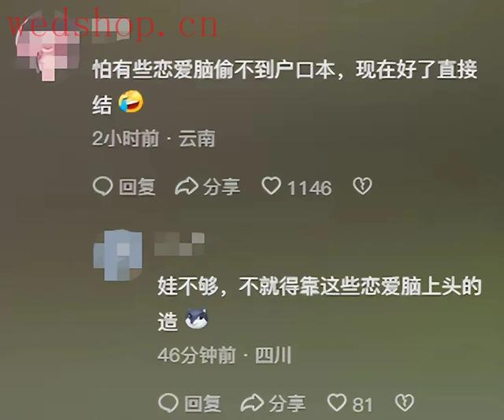The height and width of the screenshot is (420, 504).
Task: Open the blue-gray avatar of the reply commenter
Action: [x=118, y=255]
